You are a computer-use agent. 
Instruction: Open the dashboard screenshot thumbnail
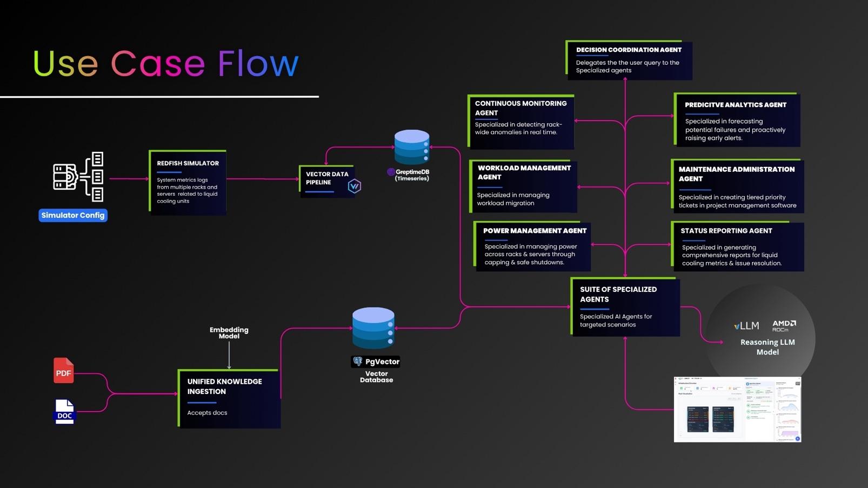[737, 409]
